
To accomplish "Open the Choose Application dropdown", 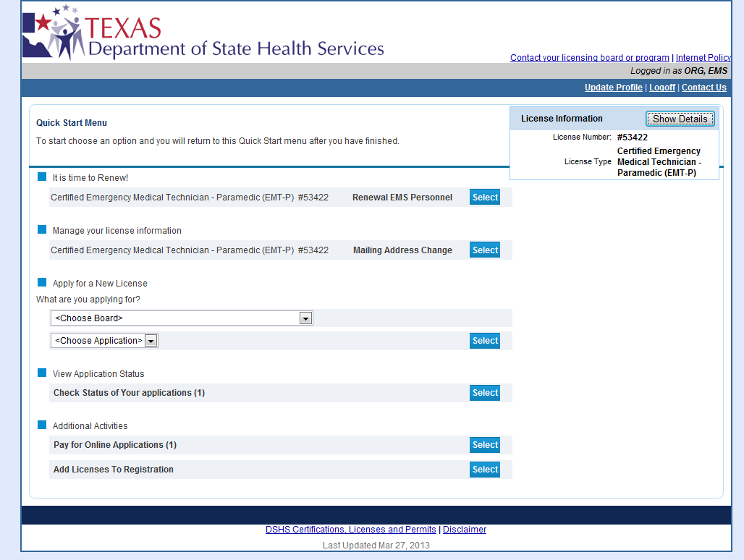I will (x=104, y=341).
